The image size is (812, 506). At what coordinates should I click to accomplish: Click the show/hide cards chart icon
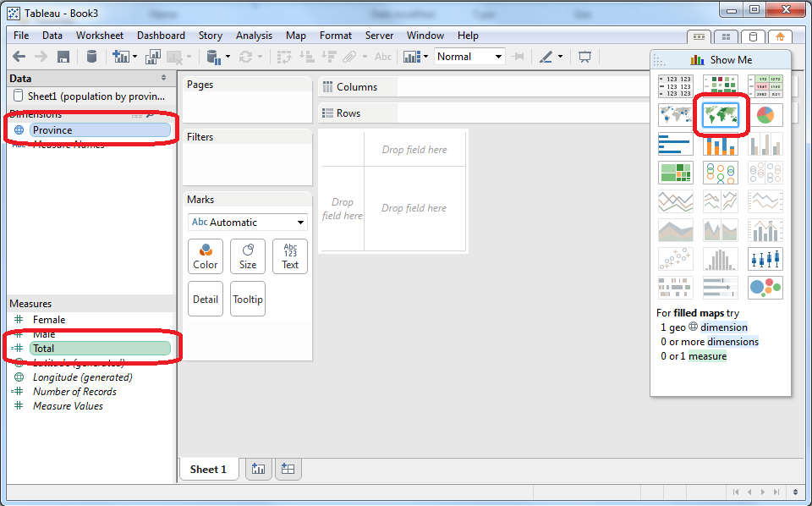click(412, 57)
